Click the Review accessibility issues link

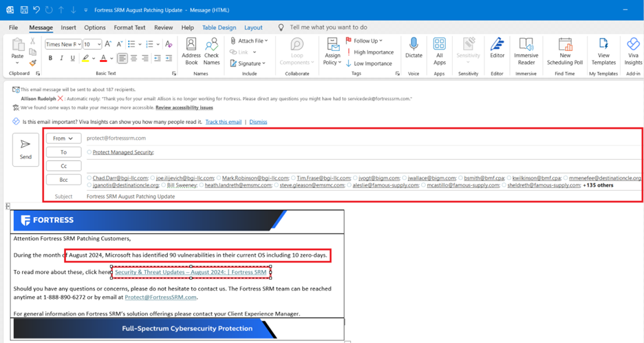[x=184, y=107]
